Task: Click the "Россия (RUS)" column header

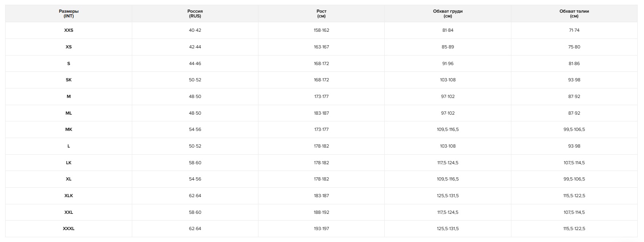Action: pyautogui.click(x=195, y=13)
